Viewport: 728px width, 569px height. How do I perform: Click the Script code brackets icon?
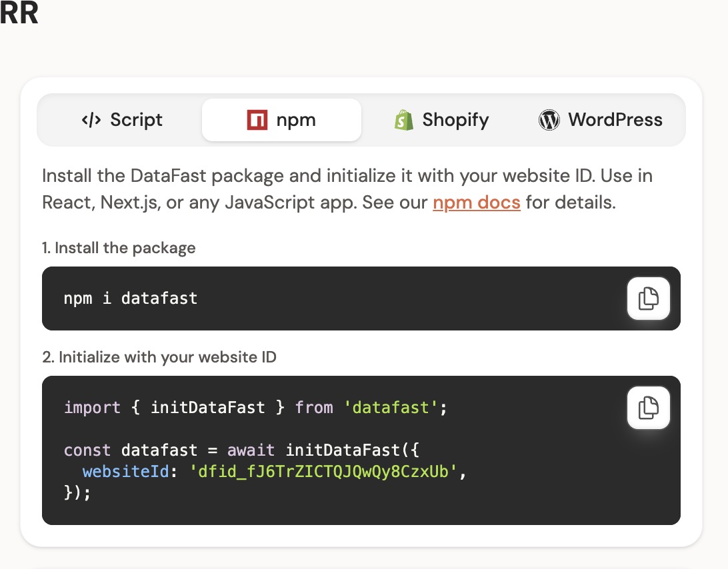[x=91, y=120]
